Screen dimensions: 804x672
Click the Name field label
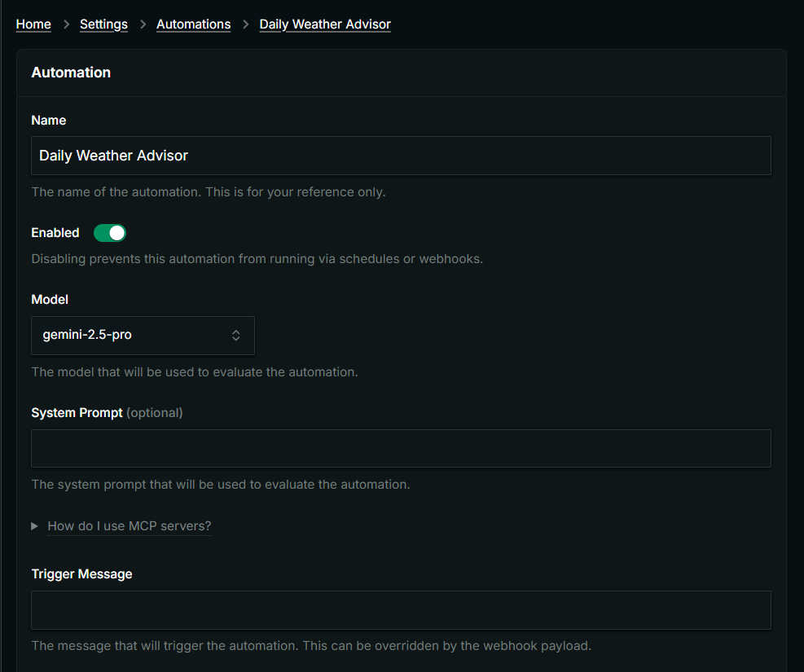(49, 121)
